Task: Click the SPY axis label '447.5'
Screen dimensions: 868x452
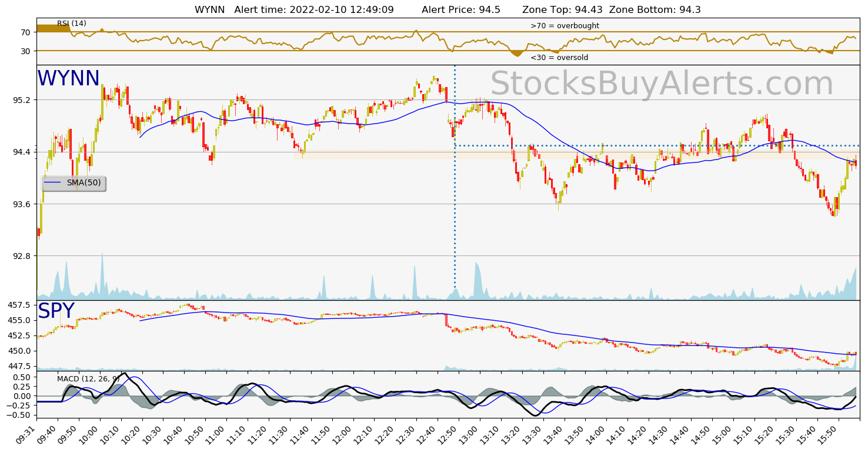Action: coord(19,366)
